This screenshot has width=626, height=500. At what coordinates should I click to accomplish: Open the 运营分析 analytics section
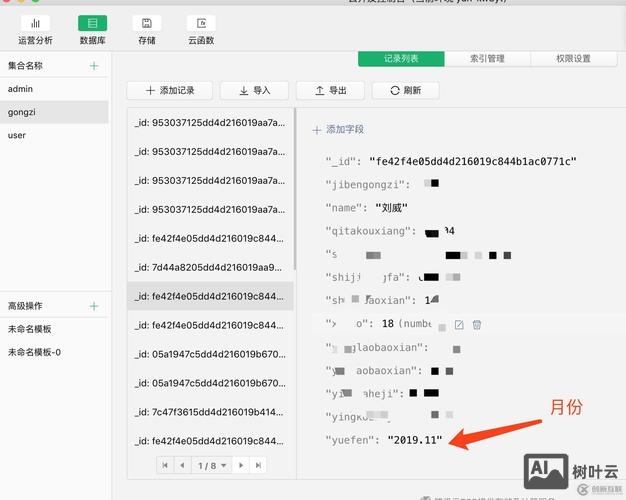35,30
